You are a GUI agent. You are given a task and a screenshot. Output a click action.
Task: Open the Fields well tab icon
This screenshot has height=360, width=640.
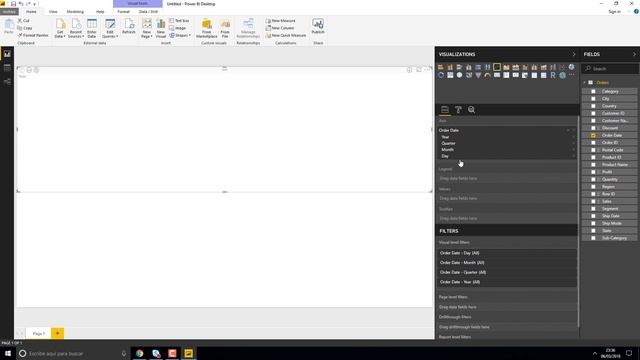click(x=445, y=109)
